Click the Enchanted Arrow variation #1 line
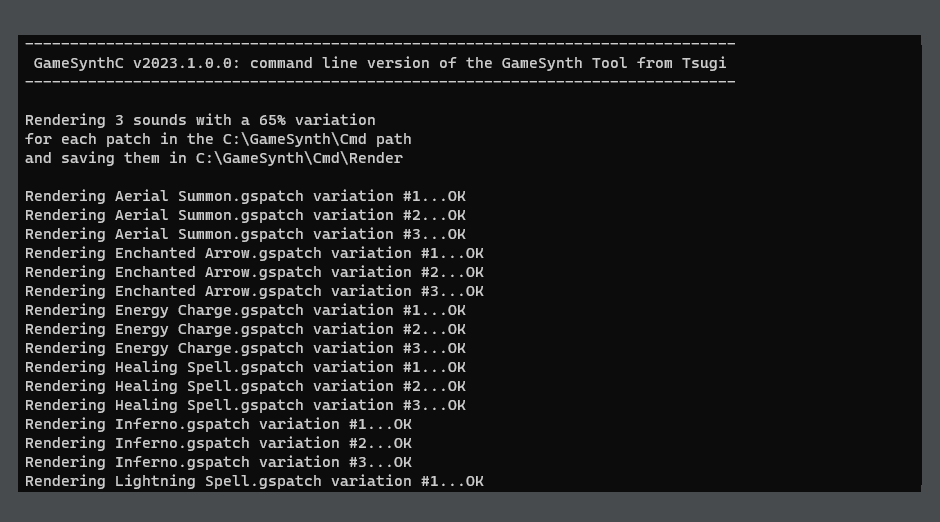 [254, 253]
